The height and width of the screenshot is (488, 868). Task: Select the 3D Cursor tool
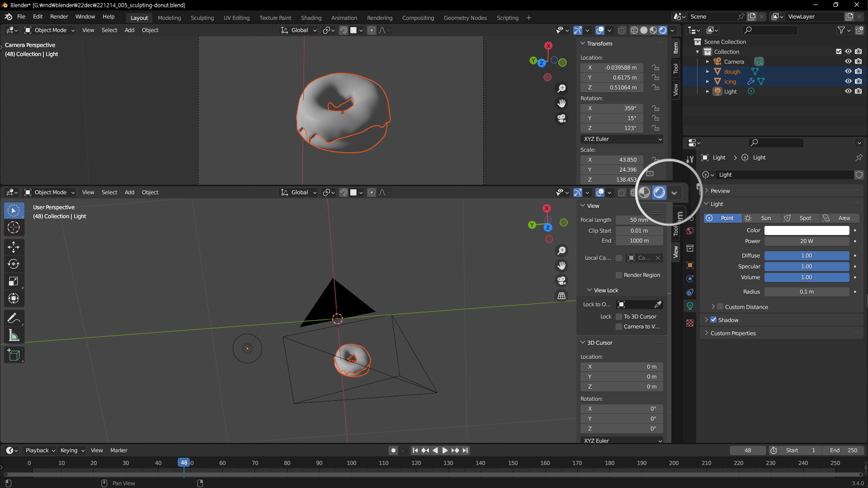(x=14, y=227)
